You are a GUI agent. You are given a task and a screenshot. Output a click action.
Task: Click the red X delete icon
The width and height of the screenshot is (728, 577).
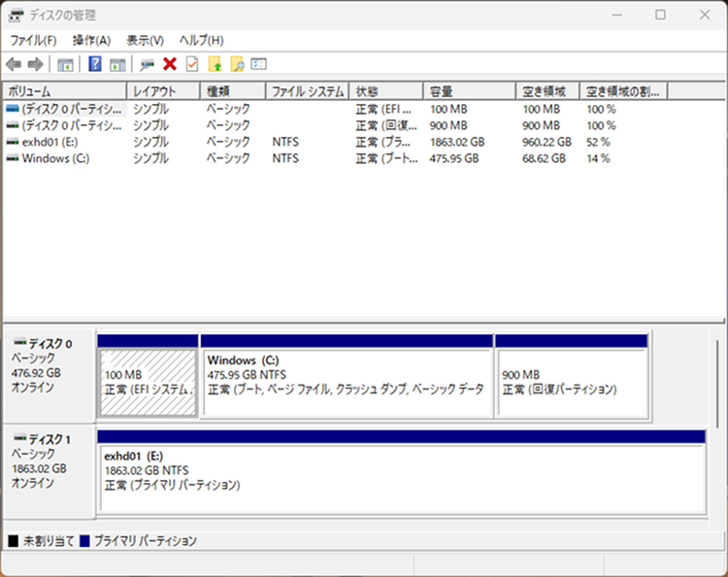[170, 64]
